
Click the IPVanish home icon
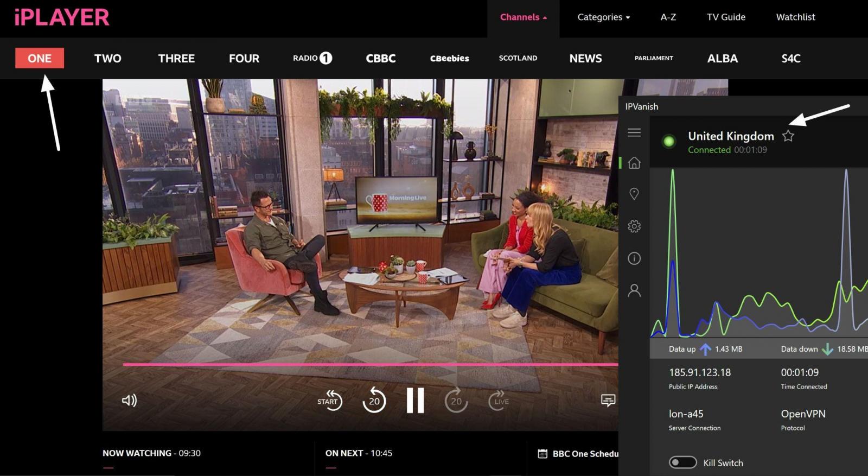[634, 163]
